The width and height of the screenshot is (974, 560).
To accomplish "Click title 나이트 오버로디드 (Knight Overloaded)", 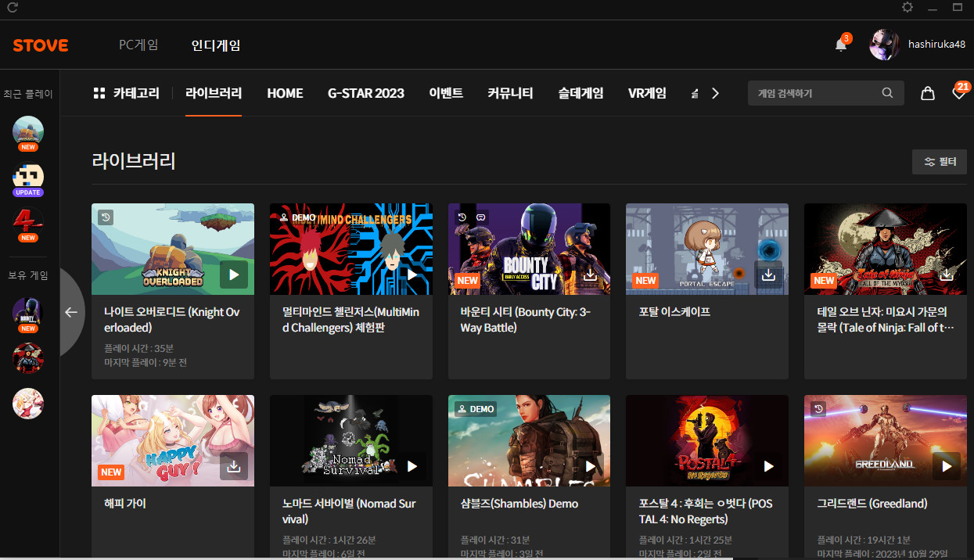I will [x=173, y=320].
